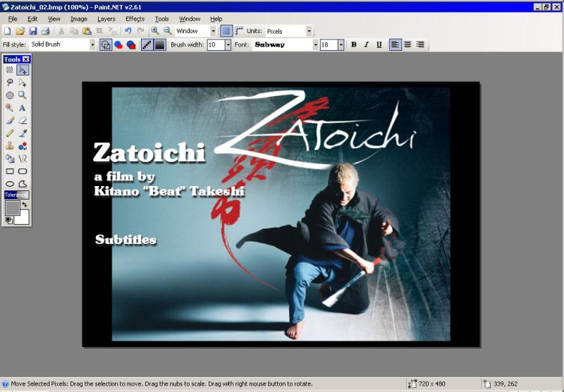The height and width of the screenshot is (392, 564).
Task: Set shape mode to draw outline only
Action: pos(105,44)
